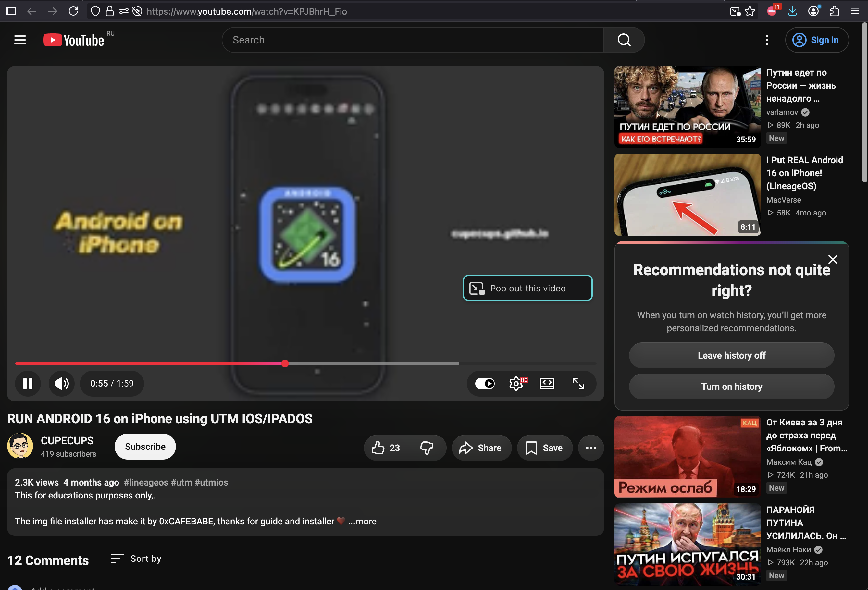Screen dimensions: 868x590
Task: Expand the description with ...more
Action: pyautogui.click(x=362, y=521)
